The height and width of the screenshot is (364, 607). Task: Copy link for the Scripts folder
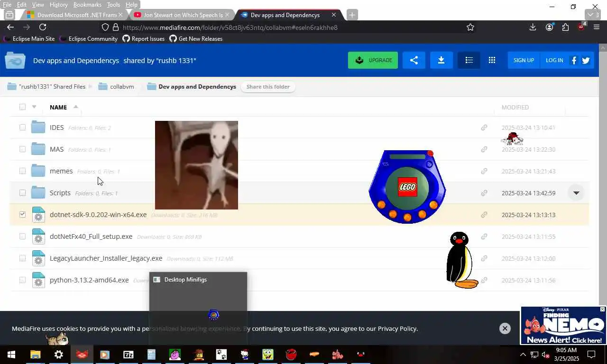click(484, 193)
